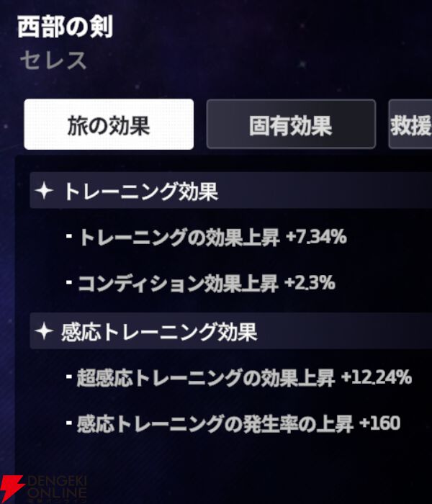Click the 超感応トレーニングの効果上昇 effect entry

pyautogui.click(x=206, y=377)
